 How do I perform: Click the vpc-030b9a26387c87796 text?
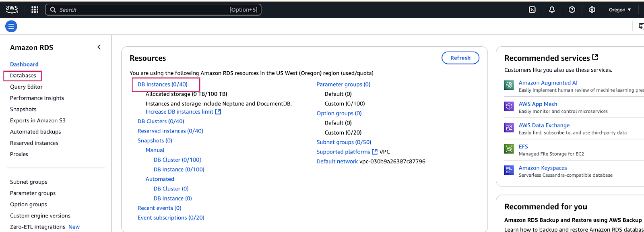coord(392,162)
